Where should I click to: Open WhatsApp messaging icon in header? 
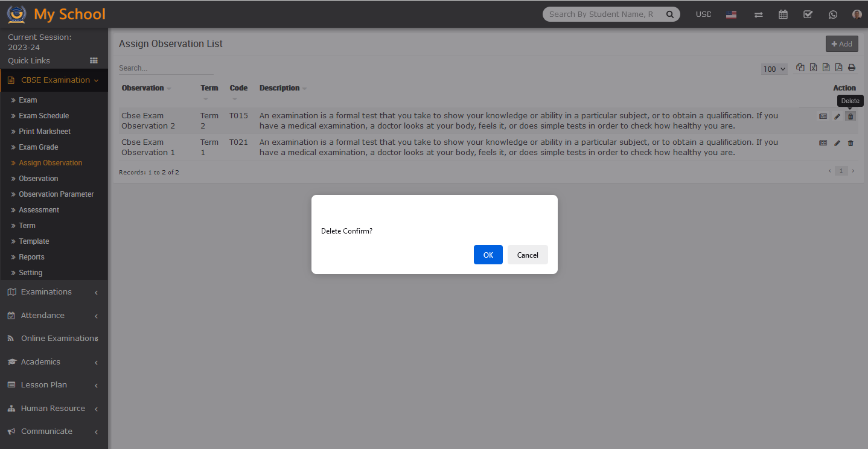(x=833, y=14)
